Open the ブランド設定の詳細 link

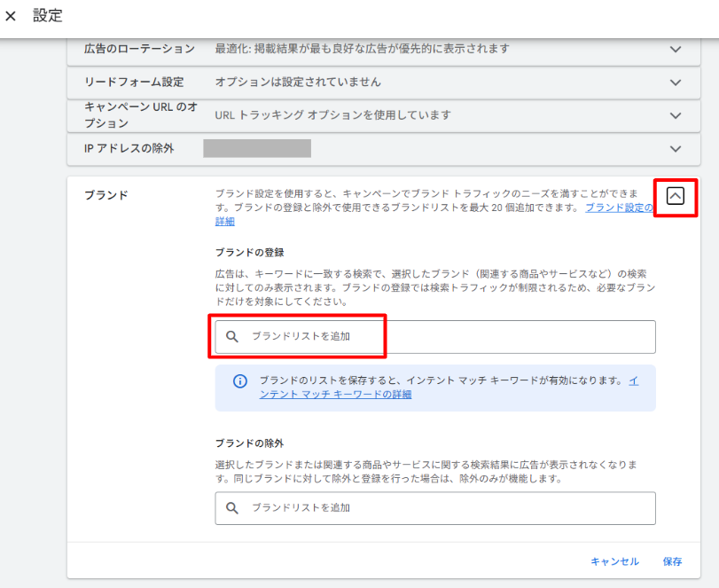click(618, 208)
